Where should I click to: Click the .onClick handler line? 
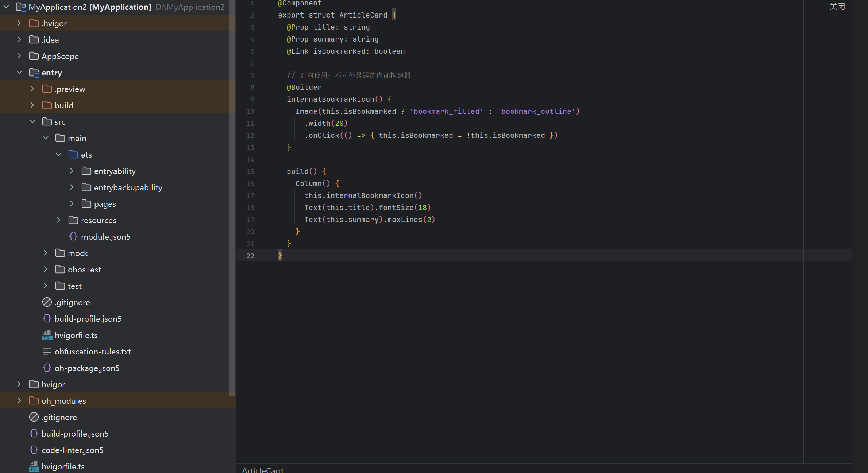pos(431,135)
